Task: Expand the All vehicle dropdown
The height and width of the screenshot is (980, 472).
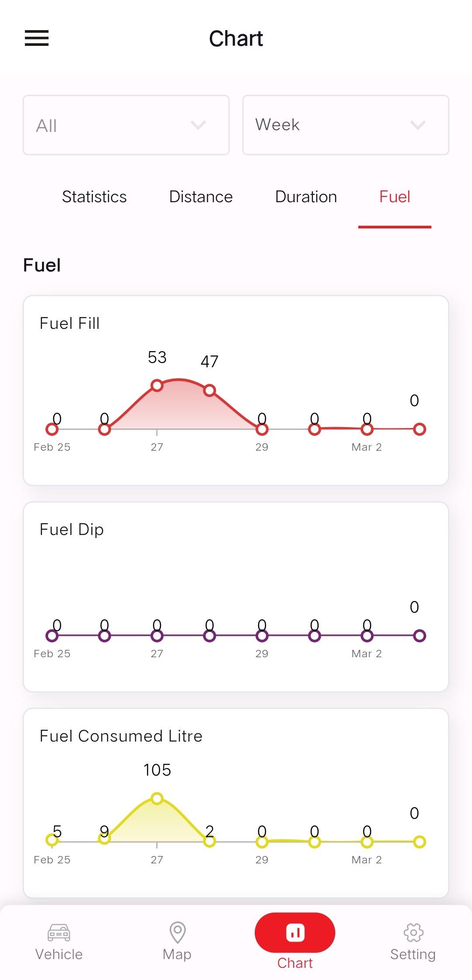Action: click(126, 125)
